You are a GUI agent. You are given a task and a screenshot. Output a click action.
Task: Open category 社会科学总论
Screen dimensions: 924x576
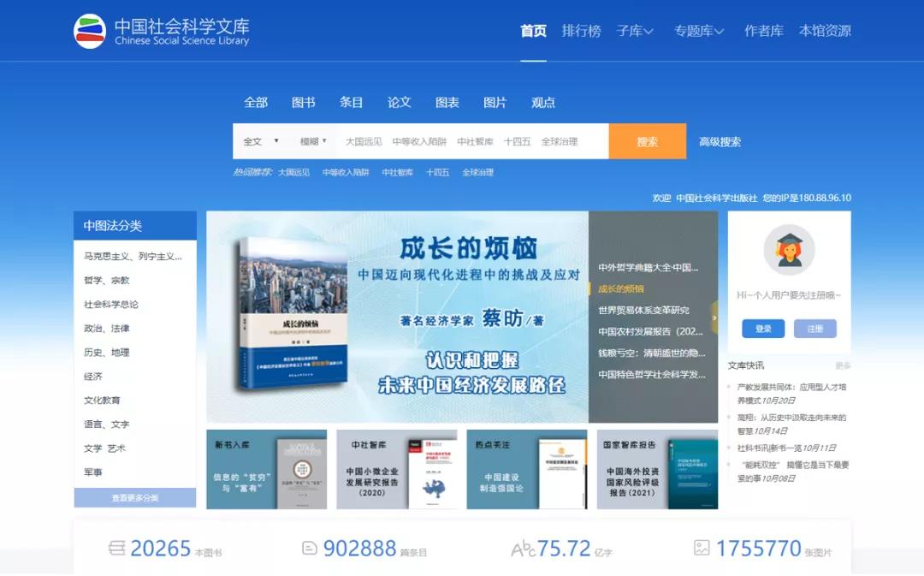coord(110,304)
